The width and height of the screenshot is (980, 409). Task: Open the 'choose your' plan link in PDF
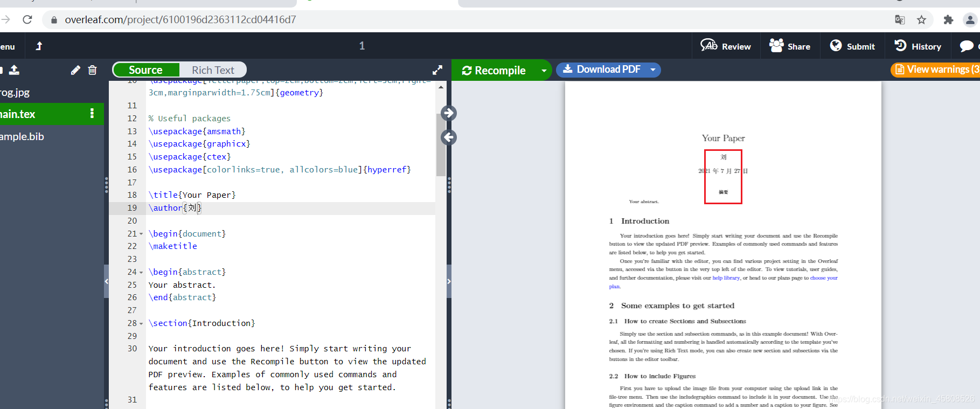point(824,278)
